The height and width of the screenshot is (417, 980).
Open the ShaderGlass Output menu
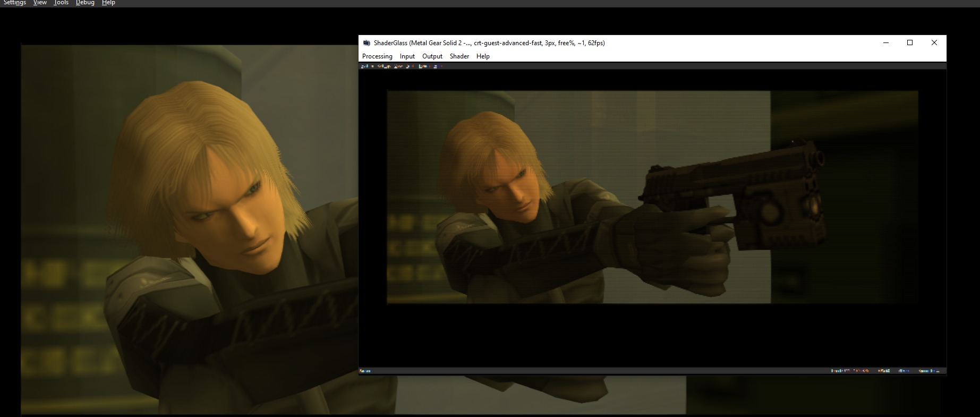pyautogui.click(x=432, y=56)
